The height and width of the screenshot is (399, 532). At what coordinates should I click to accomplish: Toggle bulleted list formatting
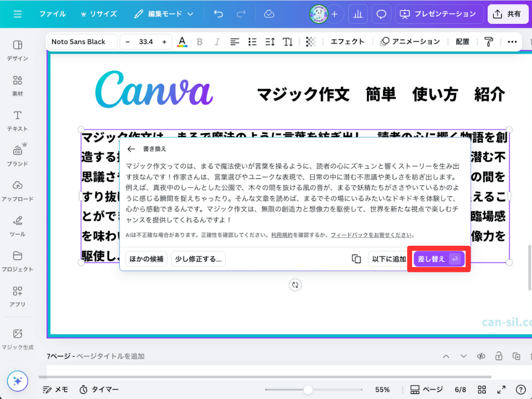click(252, 42)
